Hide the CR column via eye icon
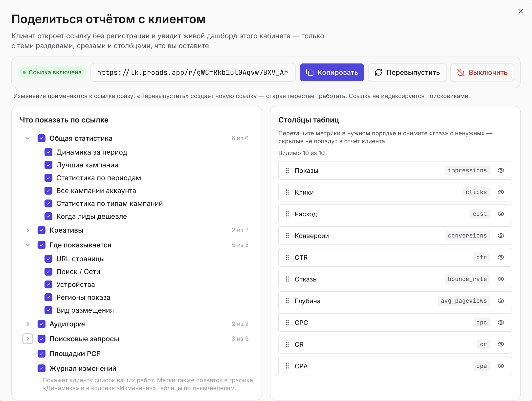The width and height of the screenshot is (532, 401). pyautogui.click(x=501, y=344)
